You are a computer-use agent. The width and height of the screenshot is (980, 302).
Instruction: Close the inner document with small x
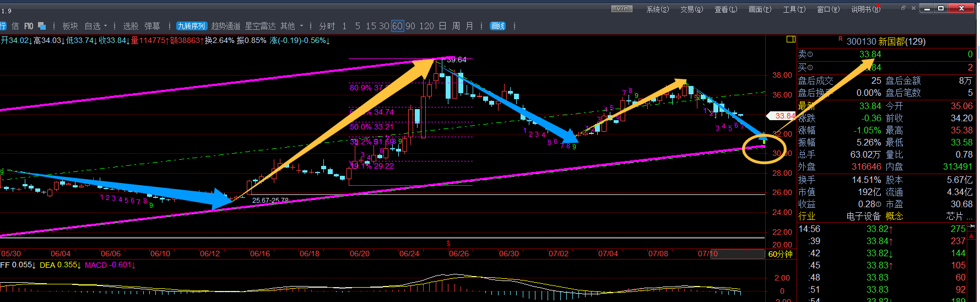point(914,8)
